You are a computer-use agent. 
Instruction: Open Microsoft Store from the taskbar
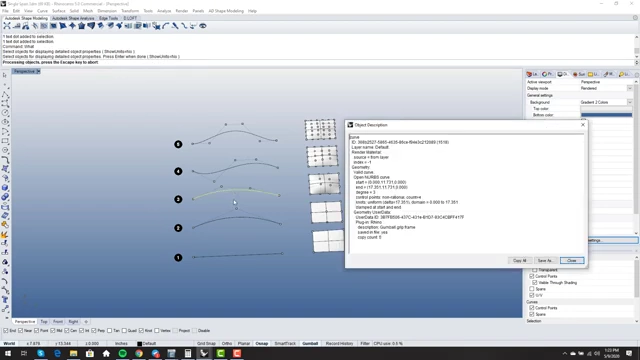pos(90,353)
